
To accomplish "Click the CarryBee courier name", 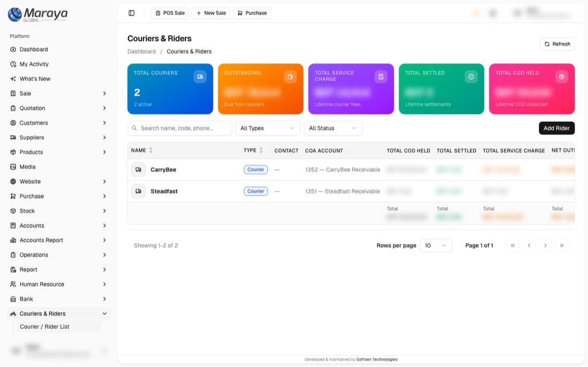I will click(164, 169).
